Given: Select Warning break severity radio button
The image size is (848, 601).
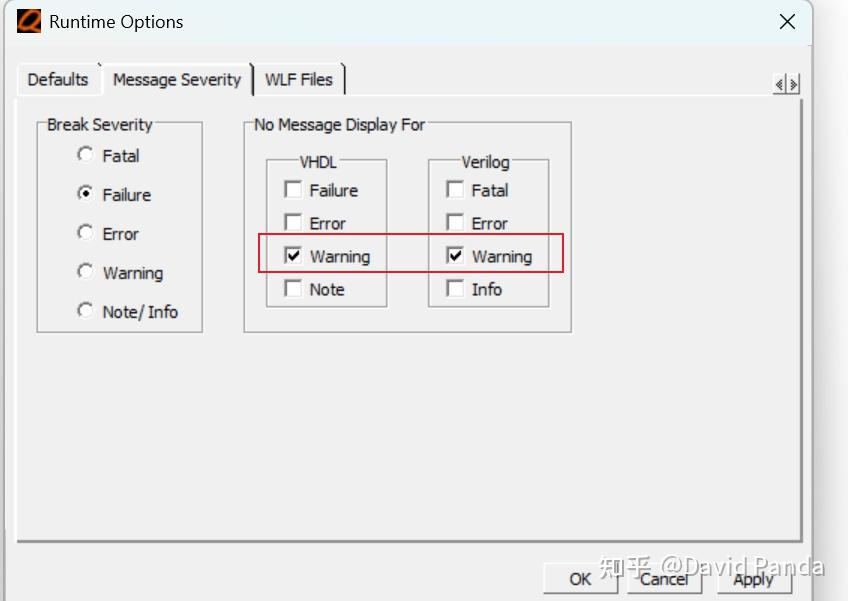Looking at the screenshot, I should click(85, 271).
